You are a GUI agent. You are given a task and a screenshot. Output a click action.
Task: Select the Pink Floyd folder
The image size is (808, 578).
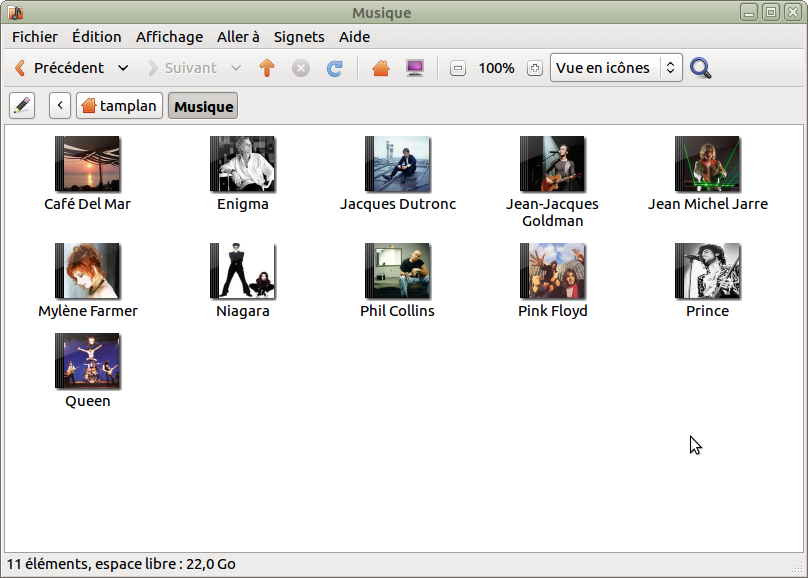point(552,281)
